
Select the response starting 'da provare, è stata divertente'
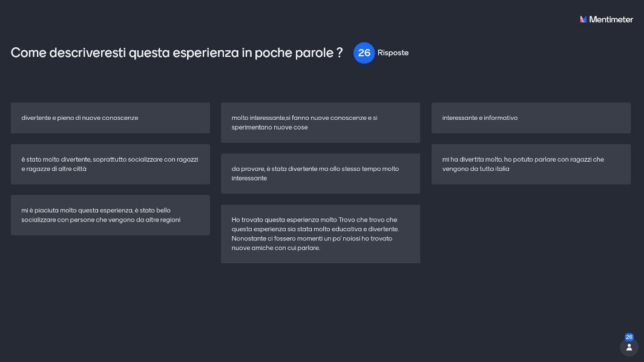(x=320, y=173)
